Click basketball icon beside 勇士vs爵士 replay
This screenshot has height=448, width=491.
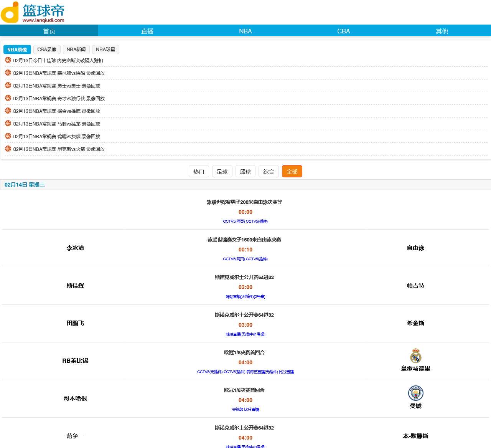(x=8, y=85)
